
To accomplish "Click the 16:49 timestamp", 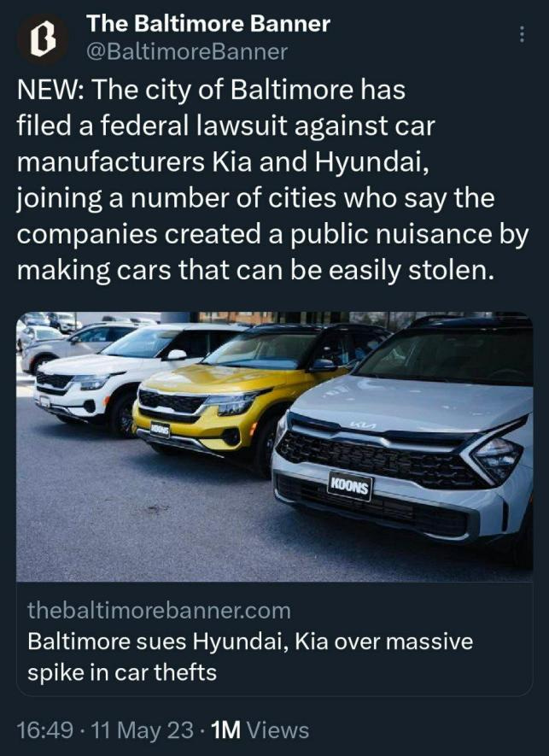I will 45,730.
